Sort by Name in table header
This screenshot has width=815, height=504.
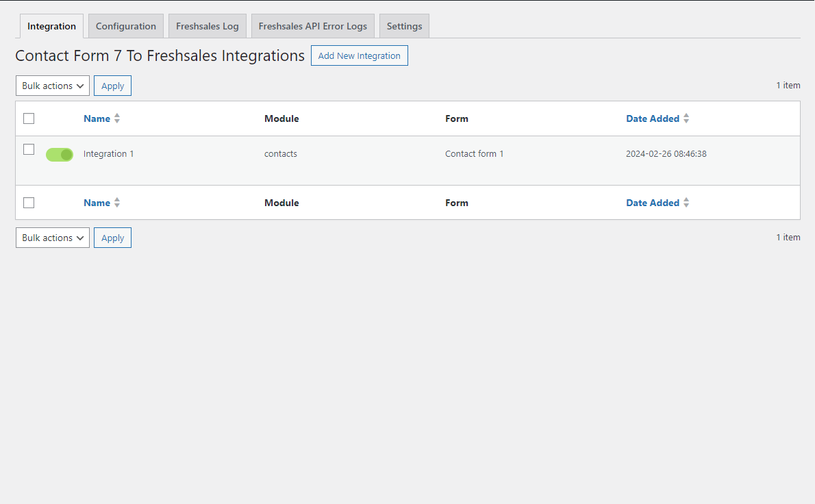(x=97, y=118)
